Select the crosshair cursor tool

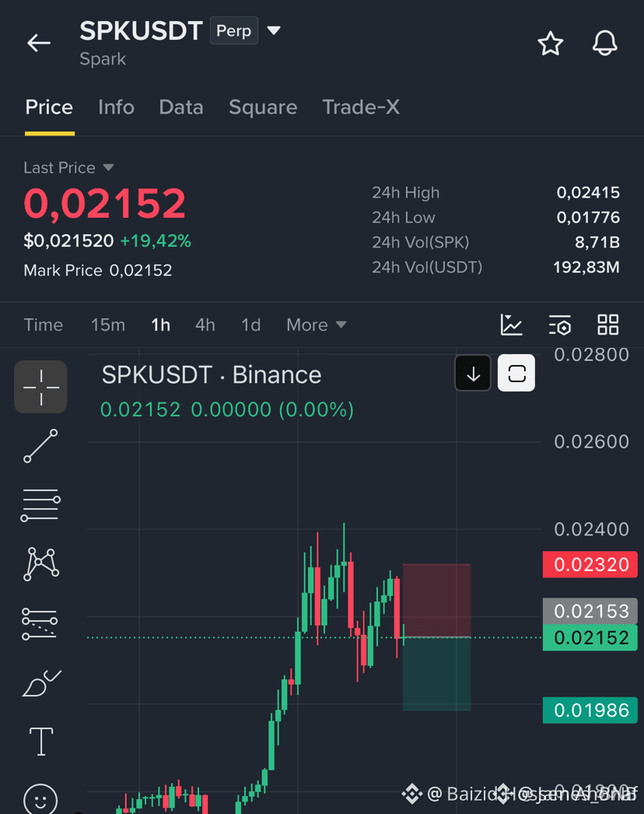tap(40, 387)
